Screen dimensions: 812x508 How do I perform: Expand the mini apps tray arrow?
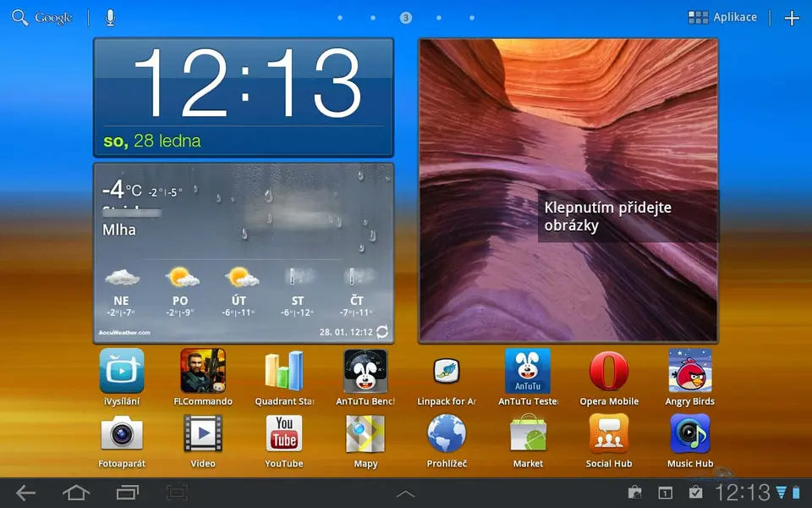point(406,494)
